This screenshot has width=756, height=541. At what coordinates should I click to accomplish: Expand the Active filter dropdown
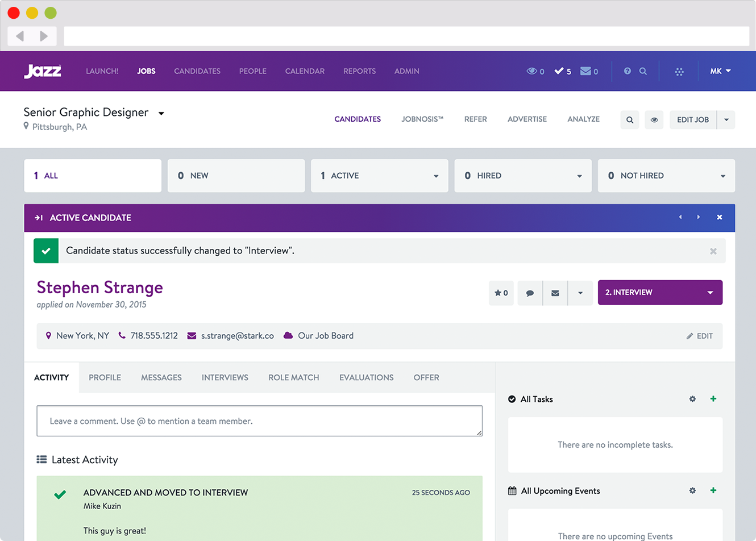pyautogui.click(x=436, y=176)
